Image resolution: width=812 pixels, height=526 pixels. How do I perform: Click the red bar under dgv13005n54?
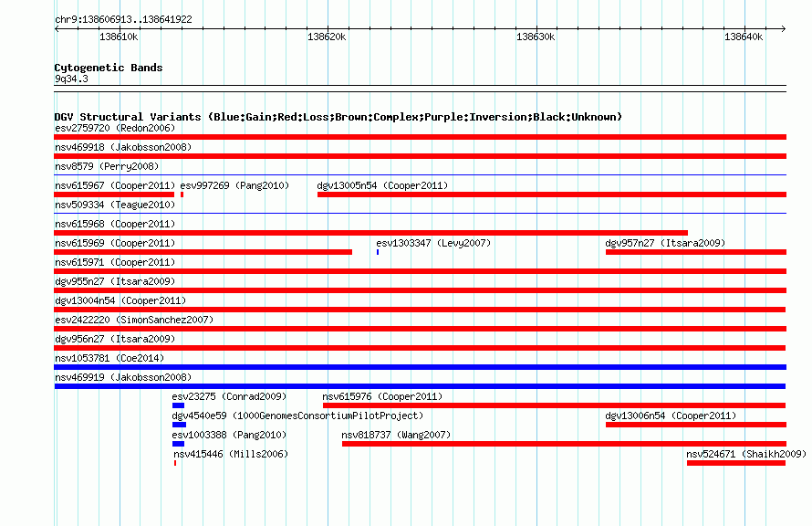coord(552,195)
